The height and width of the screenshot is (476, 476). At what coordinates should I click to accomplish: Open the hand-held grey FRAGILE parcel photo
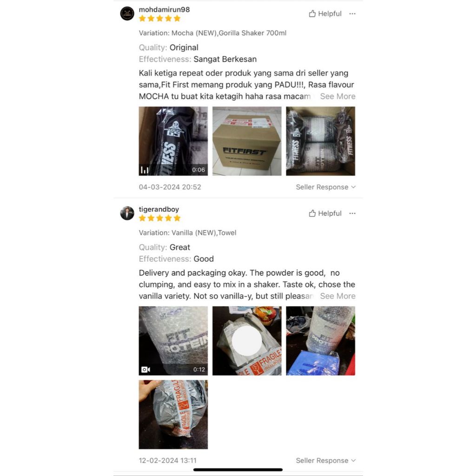pos(173,415)
